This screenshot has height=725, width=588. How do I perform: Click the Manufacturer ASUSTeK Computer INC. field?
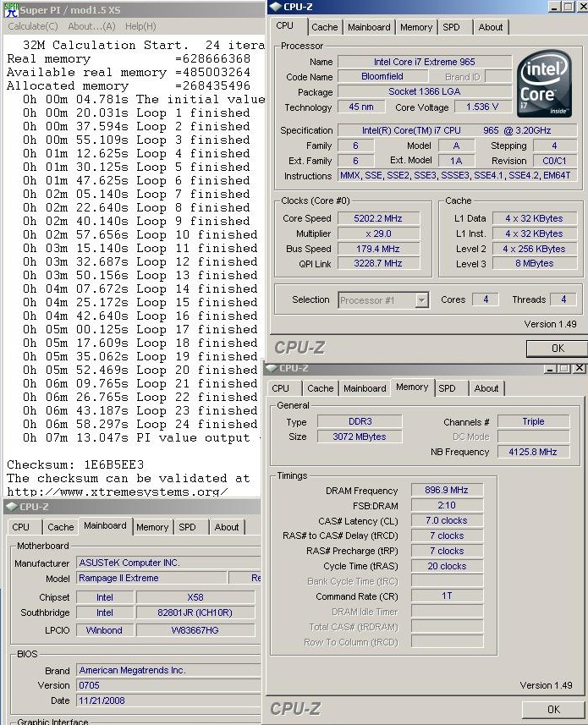pos(168,563)
